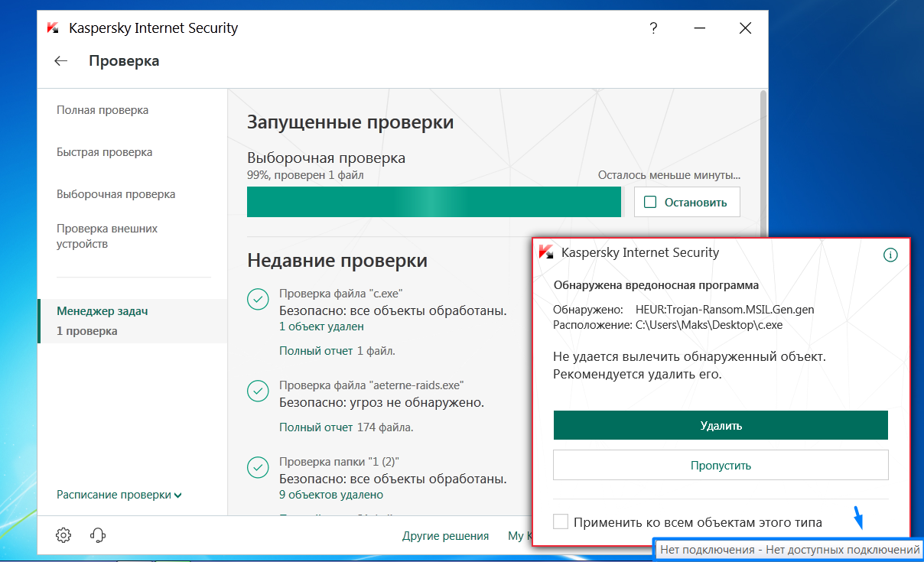Click the green checkmark for "c.exe" scan
Image resolution: width=924 pixels, height=562 pixels.
pyautogui.click(x=259, y=300)
